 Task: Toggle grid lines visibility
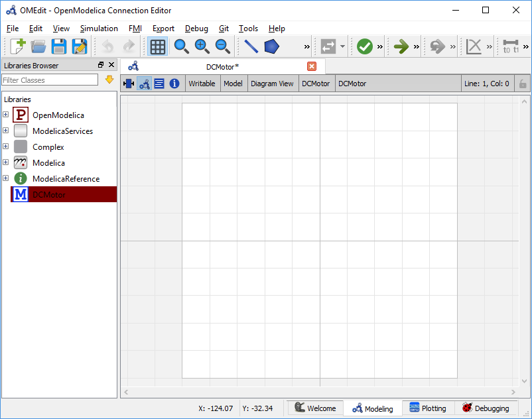coord(157,46)
